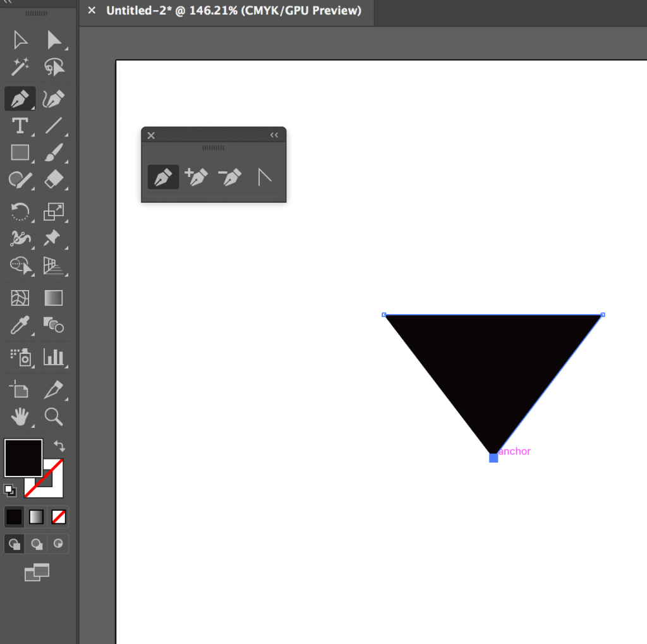647x644 pixels.
Task: Choose the Anchor Point conversion tool
Action: tap(264, 177)
